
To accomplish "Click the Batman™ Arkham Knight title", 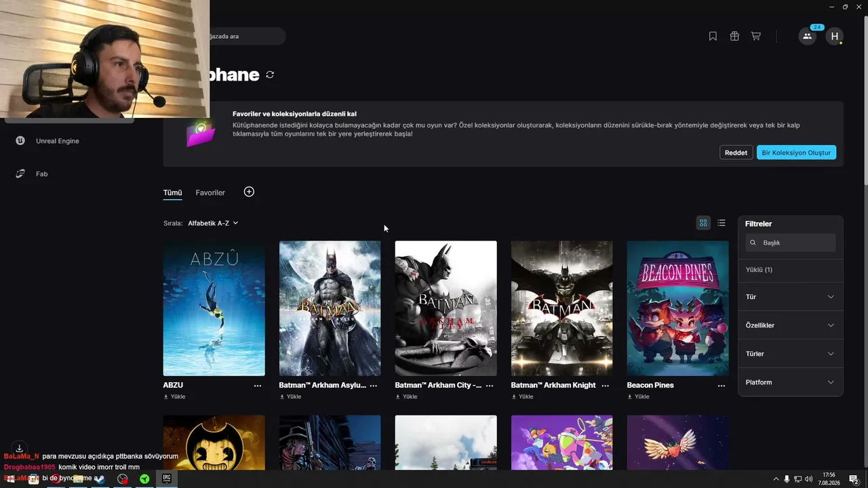I will (x=553, y=385).
